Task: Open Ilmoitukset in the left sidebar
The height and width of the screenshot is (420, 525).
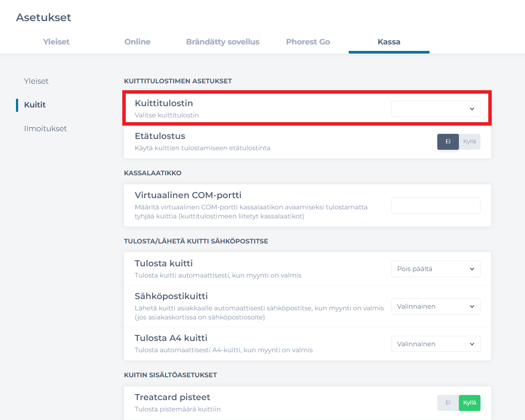Action: 45,129
